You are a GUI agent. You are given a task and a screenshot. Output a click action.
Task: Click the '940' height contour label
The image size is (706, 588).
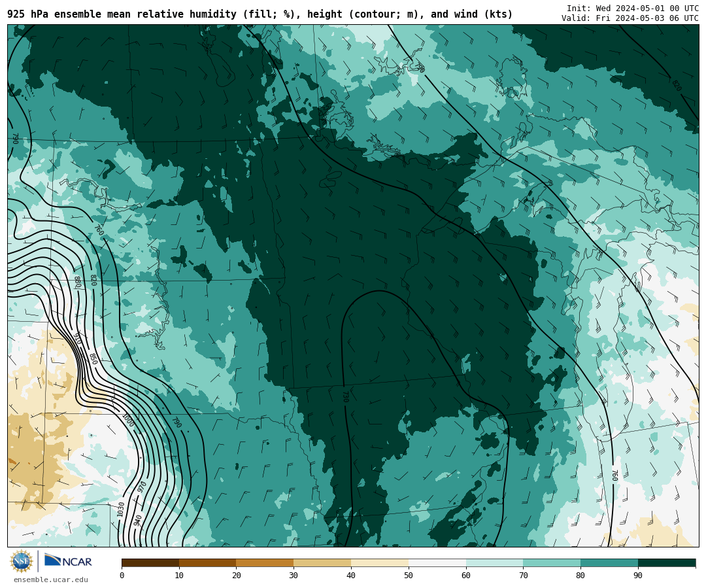click(x=137, y=521)
